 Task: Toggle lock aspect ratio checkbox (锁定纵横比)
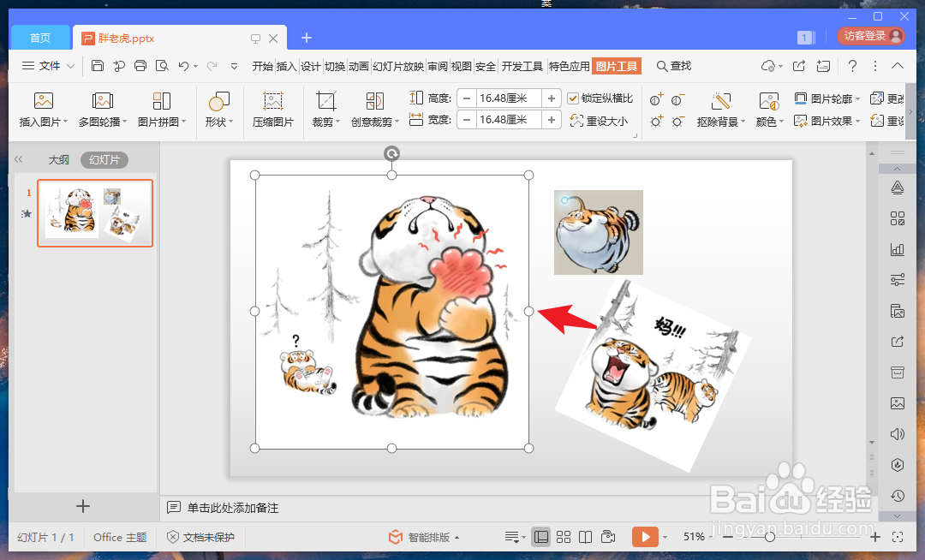click(x=573, y=98)
